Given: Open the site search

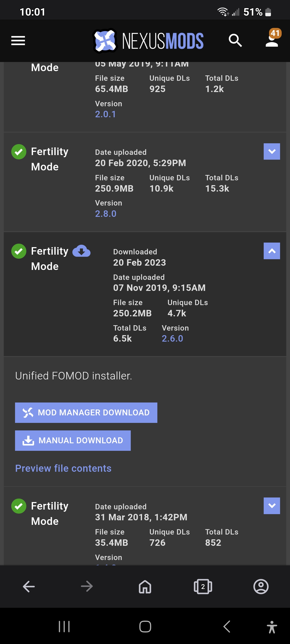Looking at the screenshot, I should 235,41.
